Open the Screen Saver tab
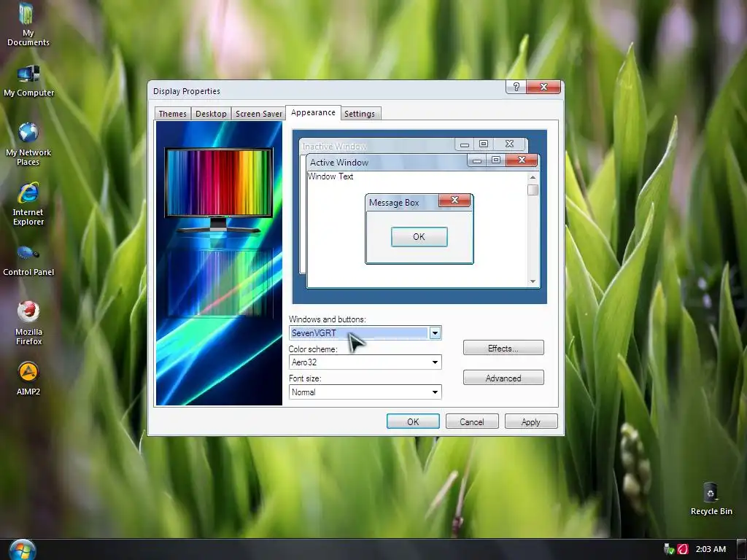The width and height of the screenshot is (747, 560). [x=259, y=114]
